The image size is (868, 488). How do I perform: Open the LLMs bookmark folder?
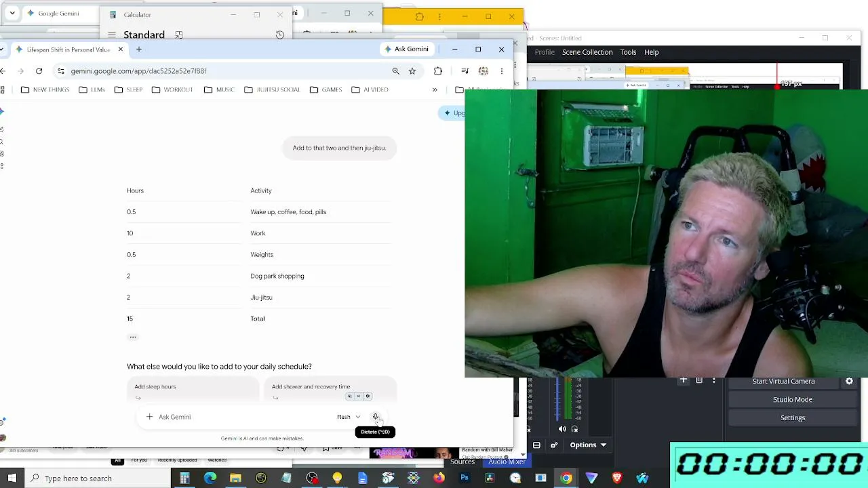92,89
